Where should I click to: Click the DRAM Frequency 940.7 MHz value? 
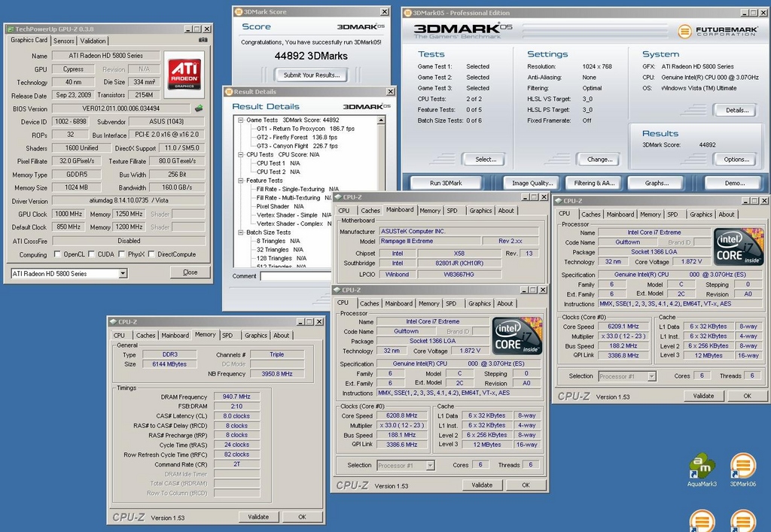[236, 397]
